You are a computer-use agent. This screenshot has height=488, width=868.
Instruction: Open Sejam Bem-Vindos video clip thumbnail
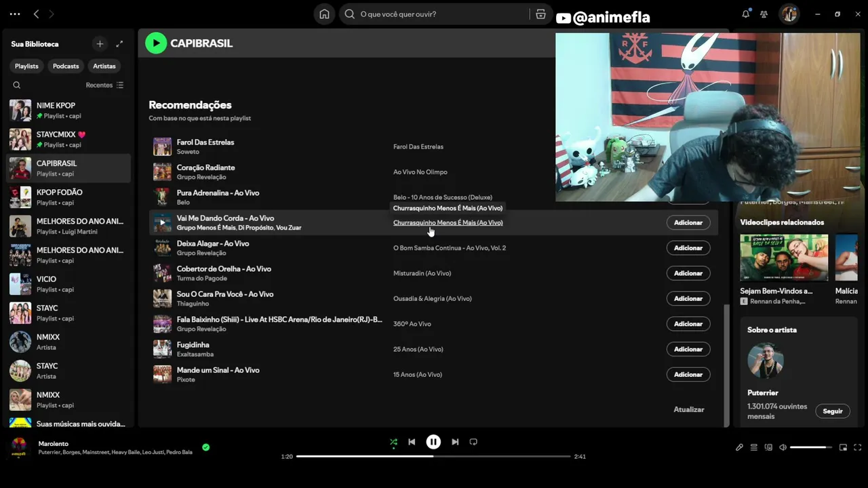(784, 258)
